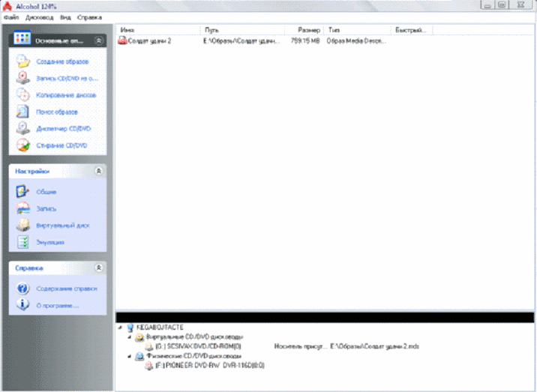Select the F: PIONEER DVD-RW drive label

(210, 366)
